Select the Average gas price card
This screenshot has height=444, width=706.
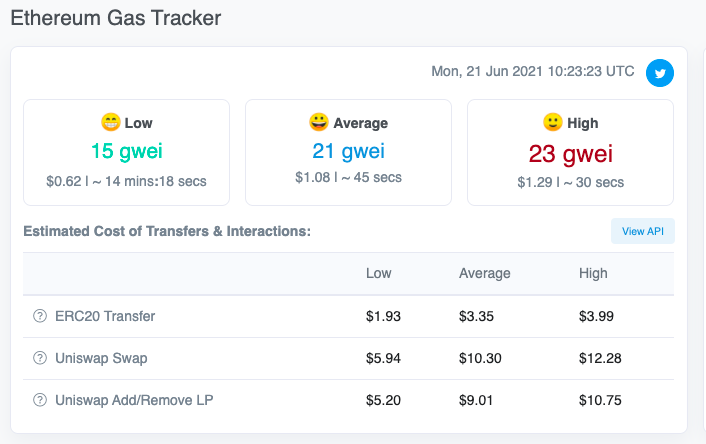(x=349, y=152)
